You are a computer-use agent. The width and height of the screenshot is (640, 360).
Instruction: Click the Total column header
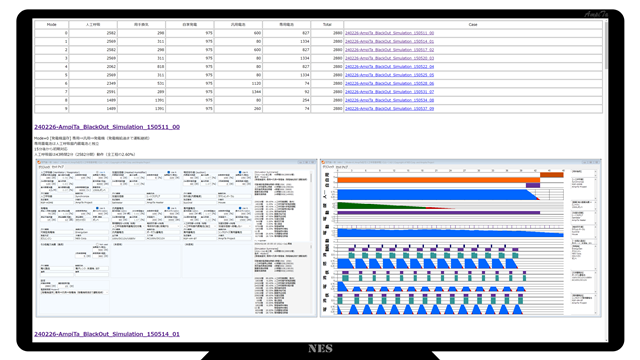click(x=327, y=24)
